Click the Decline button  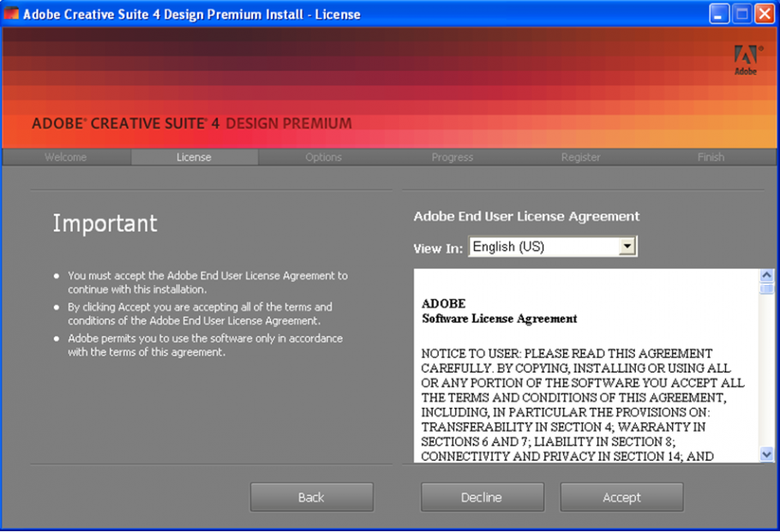pyautogui.click(x=482, y=497)
